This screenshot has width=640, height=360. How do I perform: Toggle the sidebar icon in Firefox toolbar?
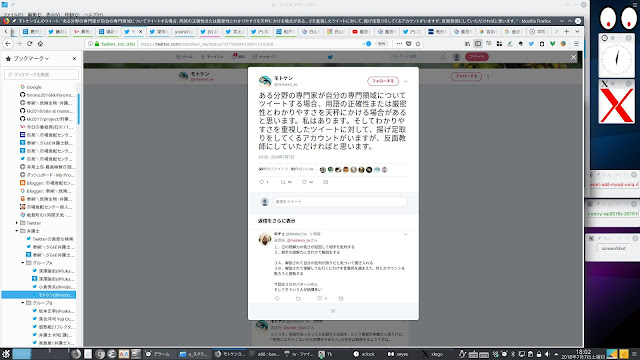[x=478, y=44]
